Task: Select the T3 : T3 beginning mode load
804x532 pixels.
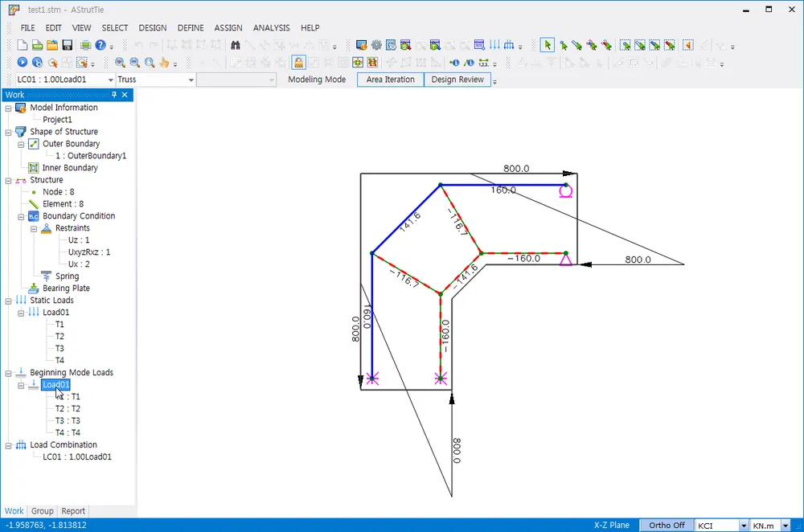Action: pyautogui.click(x=68, y=421)
